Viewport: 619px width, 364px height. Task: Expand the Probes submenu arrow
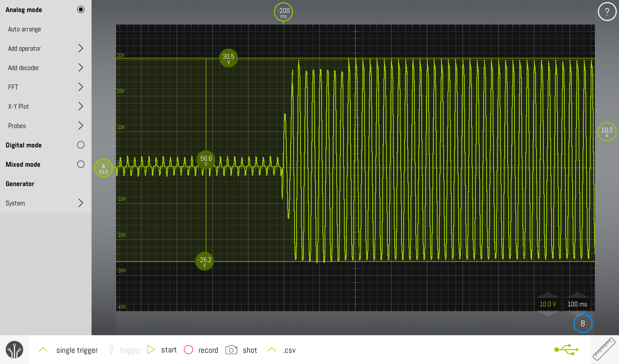click(80, 125)
